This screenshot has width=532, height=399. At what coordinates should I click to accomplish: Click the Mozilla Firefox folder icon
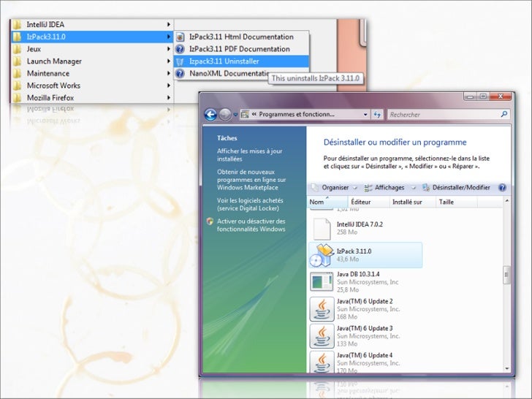pyautogui.click(x=17, y=98)
